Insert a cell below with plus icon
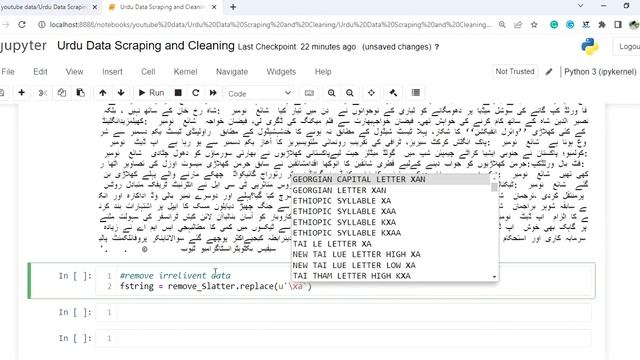The height and width of the screenshot is (360, 640). pos(21,93)
